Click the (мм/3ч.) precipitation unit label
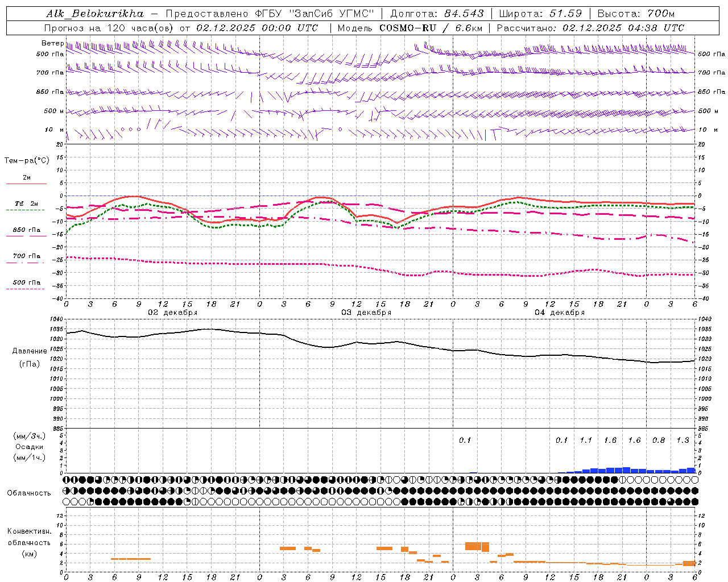Image resolution: width=728 pixels, height=582 pixels. point(30,436)
